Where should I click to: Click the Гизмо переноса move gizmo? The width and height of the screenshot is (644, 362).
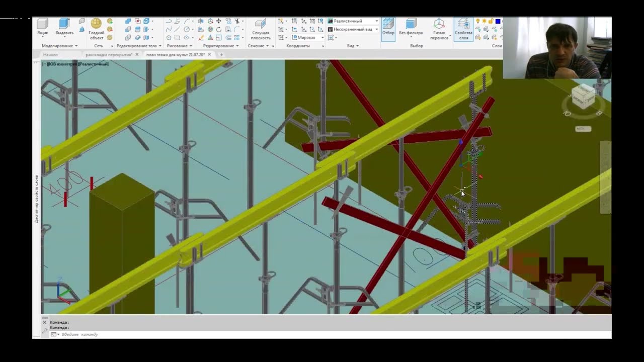point(439,29)
